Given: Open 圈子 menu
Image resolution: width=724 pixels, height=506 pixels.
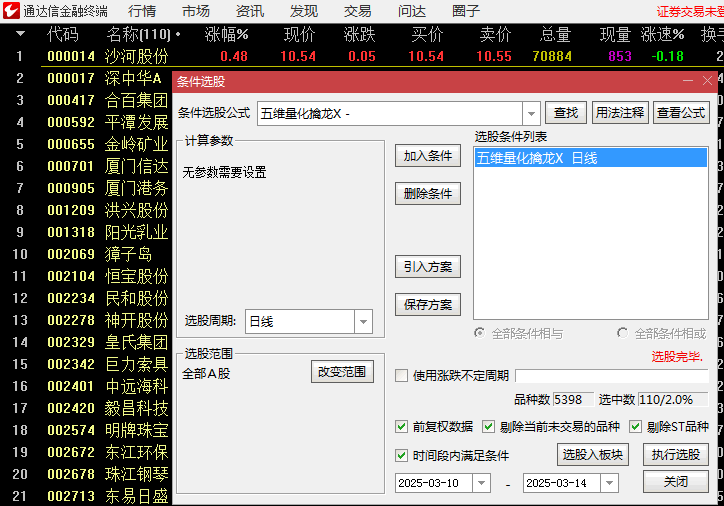Looking at the screenshot, I should tap(466, 11).
